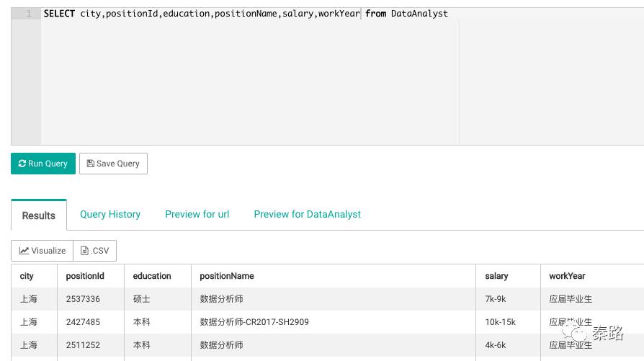Save the current query
The height and width of the screenshot is (361, 644).
coord(113,164)
